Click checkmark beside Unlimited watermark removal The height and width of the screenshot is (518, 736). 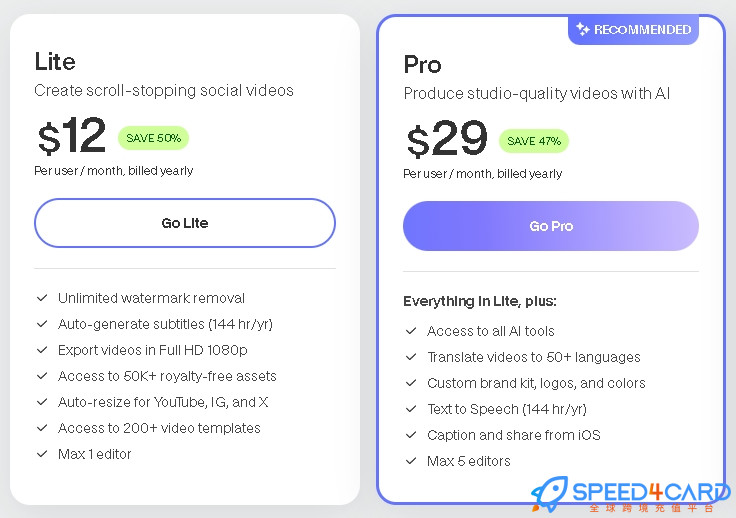click(42, 298)
